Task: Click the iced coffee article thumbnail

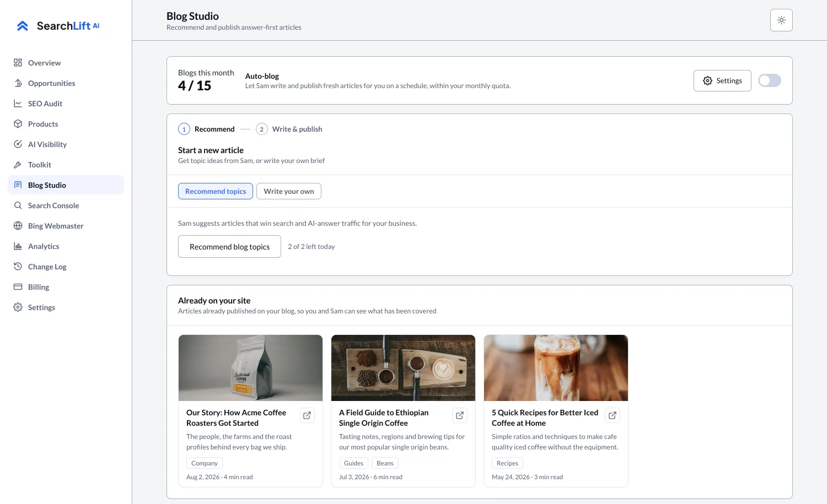Action: tap(556, 368)
